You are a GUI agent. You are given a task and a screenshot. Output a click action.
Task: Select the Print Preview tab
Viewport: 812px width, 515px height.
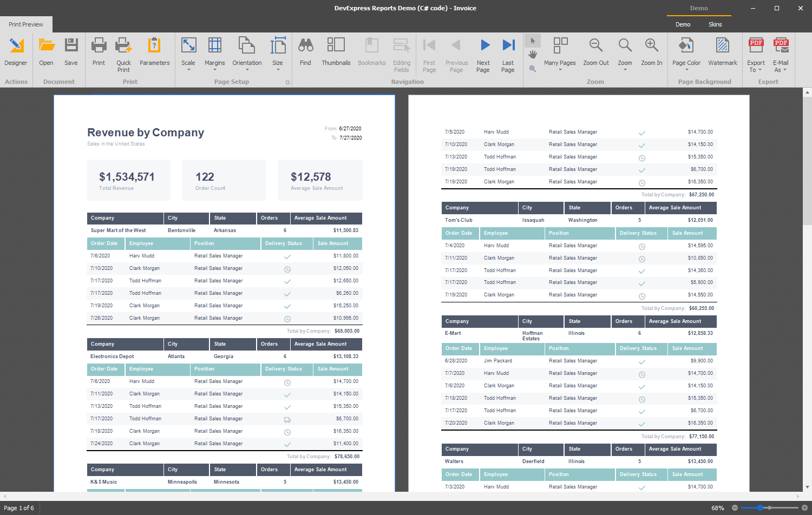tap(26, 24)
